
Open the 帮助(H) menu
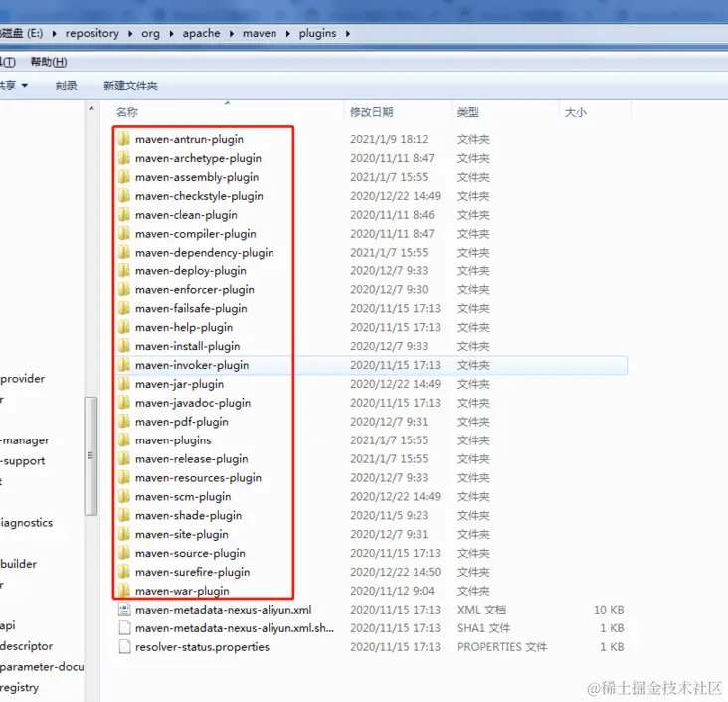coord(49,62)
